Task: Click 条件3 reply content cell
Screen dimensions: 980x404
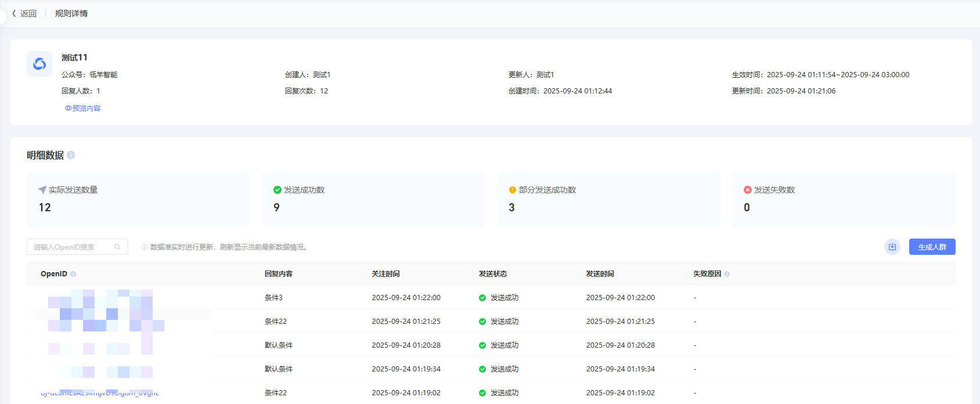Action: click(273, 298)
